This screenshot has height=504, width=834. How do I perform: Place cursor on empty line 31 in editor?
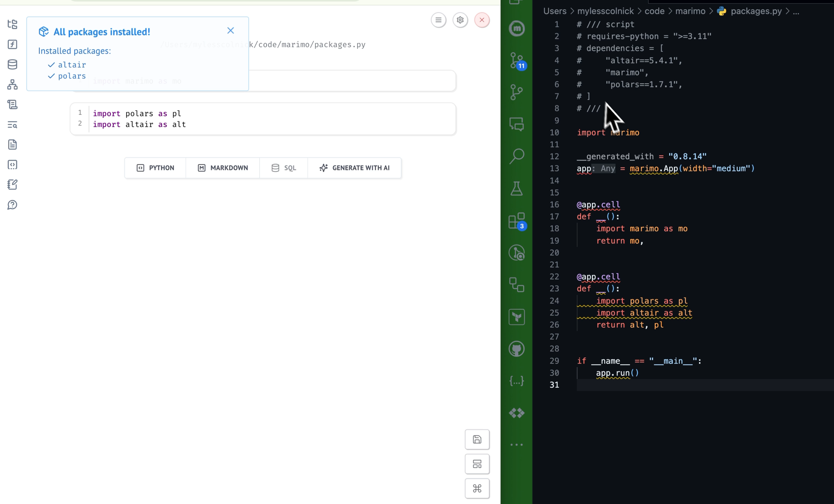[x=705, y=385]
